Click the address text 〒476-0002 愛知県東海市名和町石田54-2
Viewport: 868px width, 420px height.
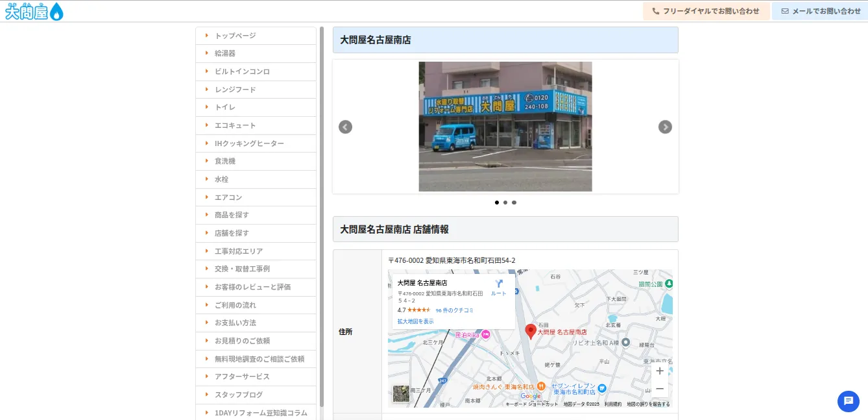[x=452, y=260]
